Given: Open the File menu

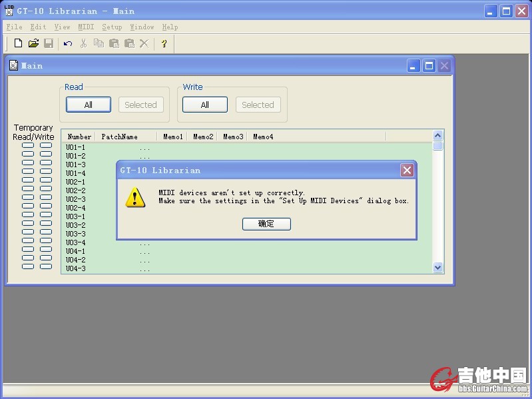Looking at the screenshot, I should pos(14,27).
